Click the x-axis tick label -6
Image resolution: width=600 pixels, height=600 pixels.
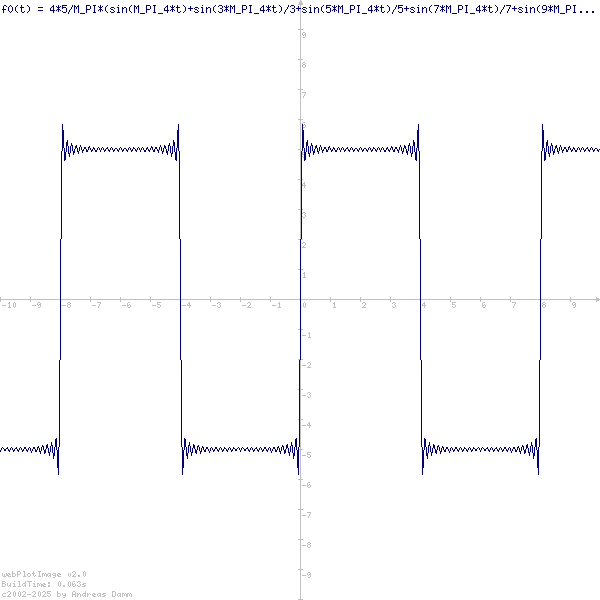126,305
